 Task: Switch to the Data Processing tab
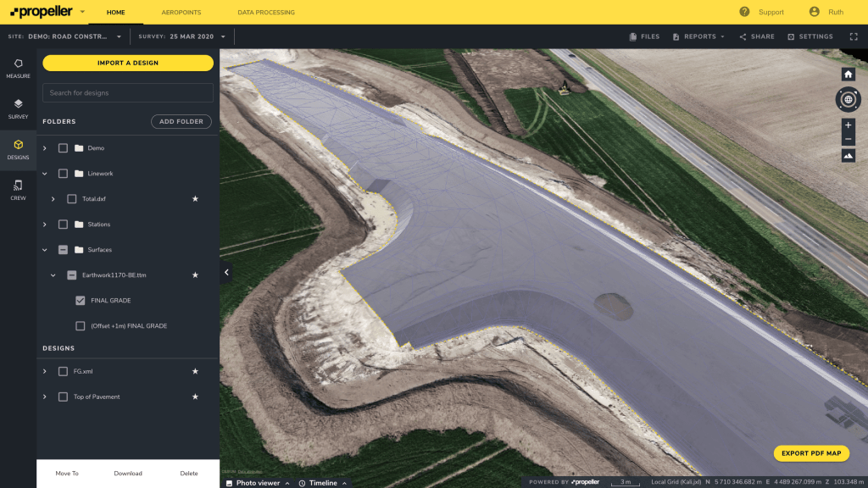(x=266, y=13)
